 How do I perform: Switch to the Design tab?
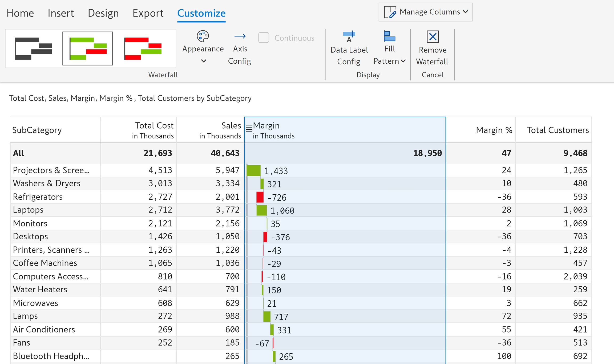pos(103,13)
